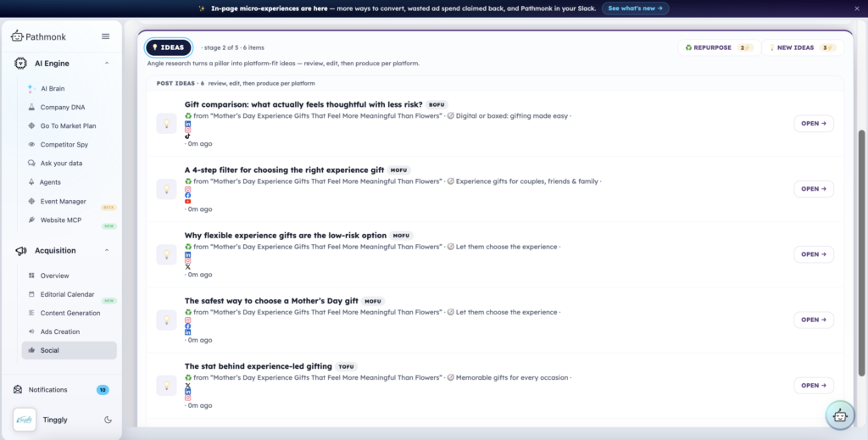Open Why flexible experience gifts idea
Viewport: 868px width, 440px height.
point(814,254)
